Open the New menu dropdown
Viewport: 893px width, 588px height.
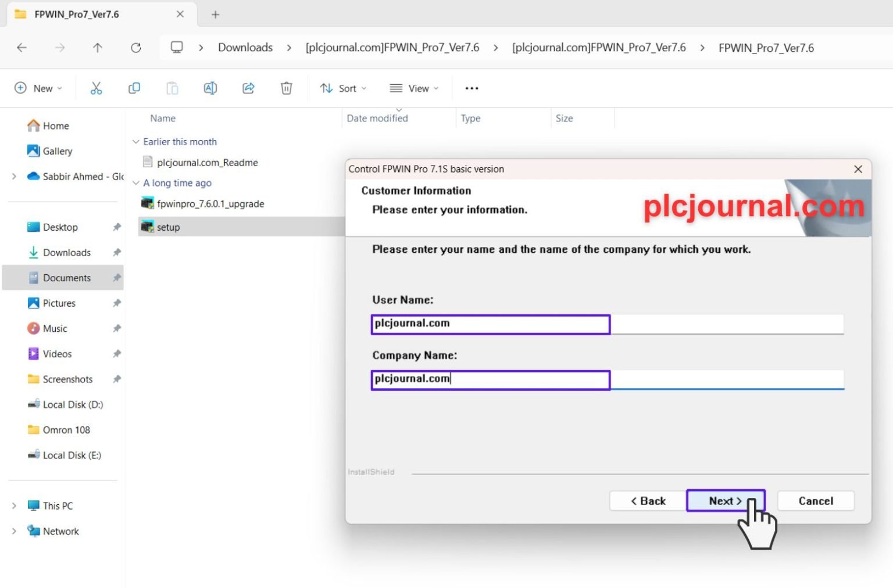[x=38, y=88]
